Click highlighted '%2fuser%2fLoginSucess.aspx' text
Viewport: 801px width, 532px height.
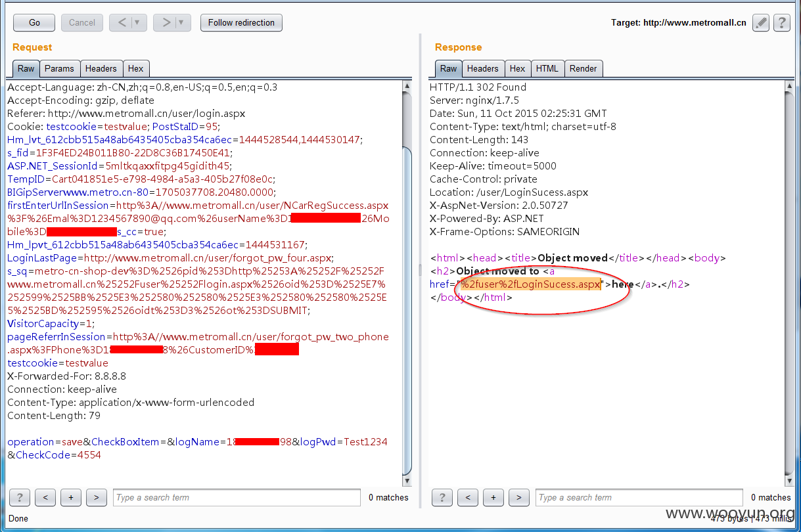[x=531, y=284]
